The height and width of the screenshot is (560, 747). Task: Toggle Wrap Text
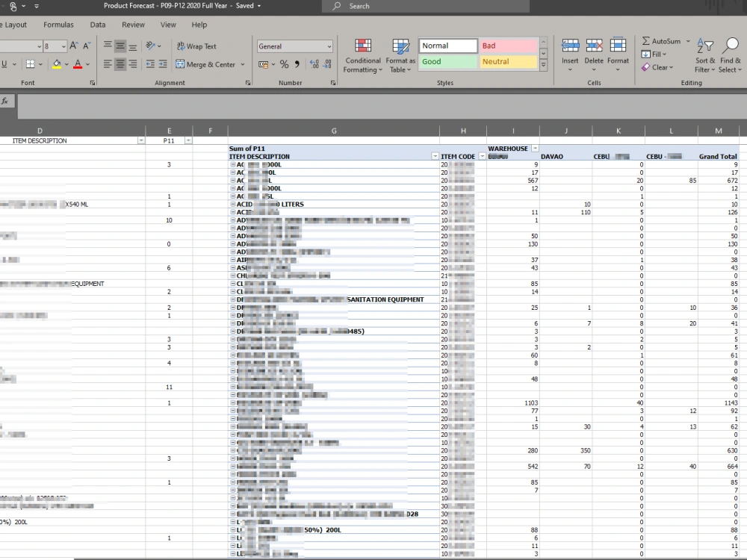click(196, 46)
